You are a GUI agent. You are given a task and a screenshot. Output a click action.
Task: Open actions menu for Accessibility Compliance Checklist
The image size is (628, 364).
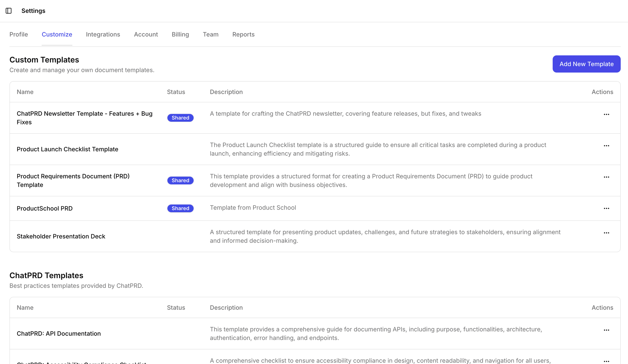pyautogui.click(x=606, y=361)
